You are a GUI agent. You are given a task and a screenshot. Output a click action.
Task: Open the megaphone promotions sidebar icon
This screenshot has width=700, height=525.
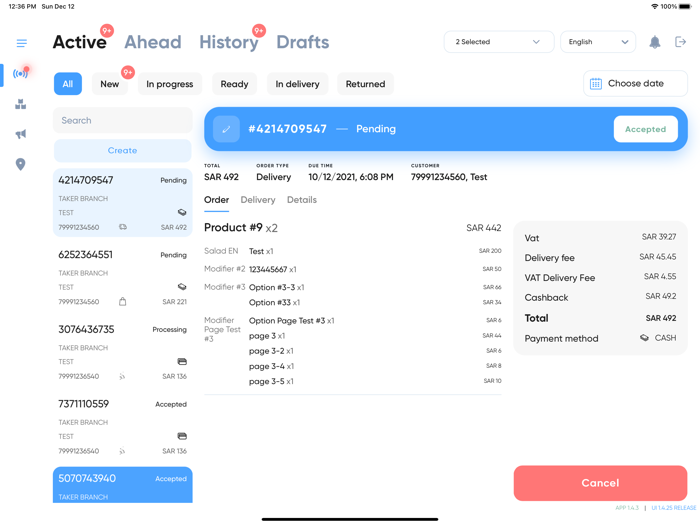(x=21, y=134)
